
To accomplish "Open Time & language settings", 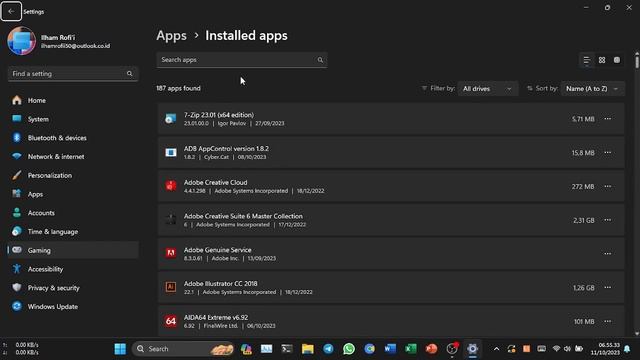I will coord(73,232).
